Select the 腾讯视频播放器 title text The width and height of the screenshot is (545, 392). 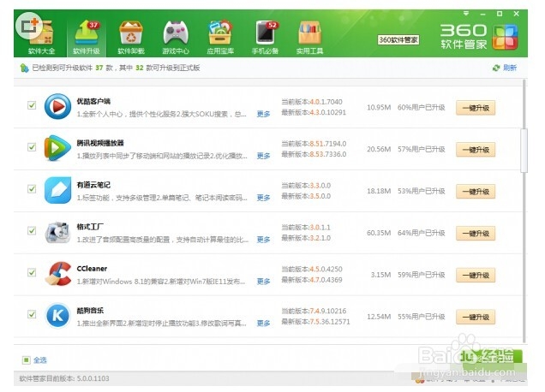100,143
